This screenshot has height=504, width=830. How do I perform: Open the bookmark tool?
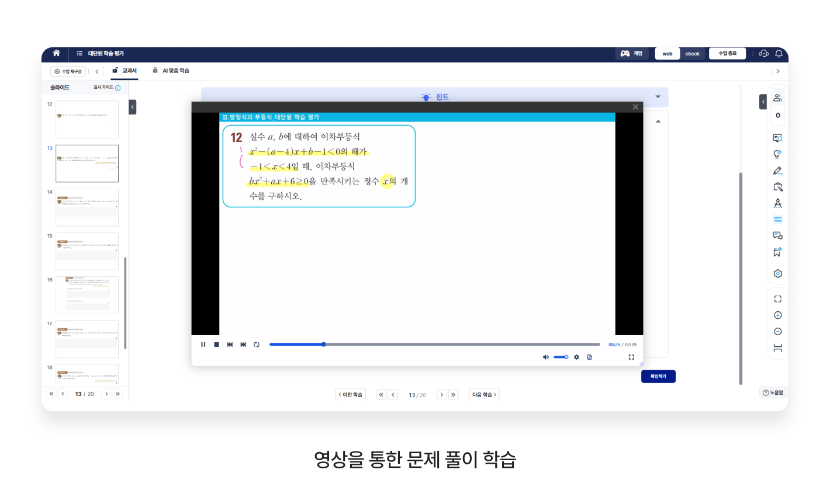(777, 252)
